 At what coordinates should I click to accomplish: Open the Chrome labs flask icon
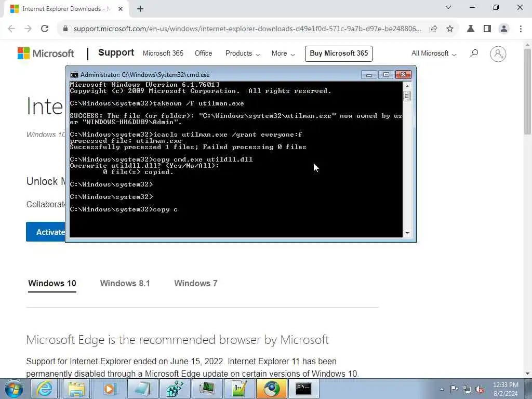pyautogui.click(x=471, y=29)
